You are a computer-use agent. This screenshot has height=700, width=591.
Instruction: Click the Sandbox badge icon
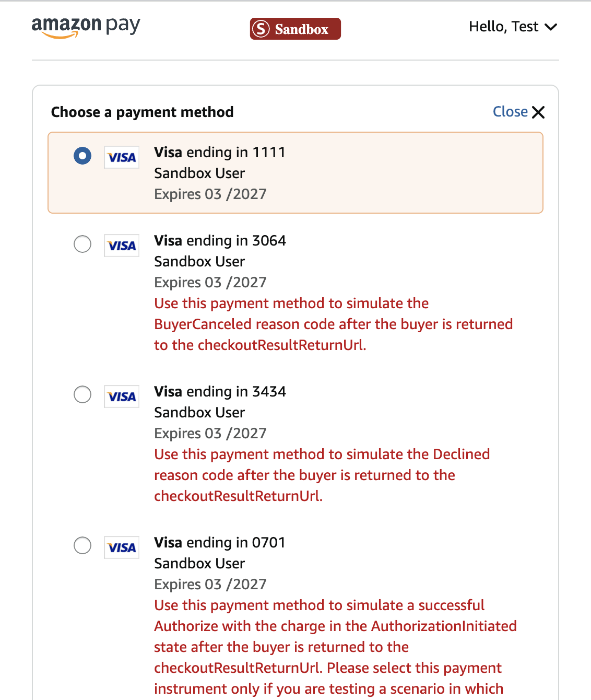click(x=261, y=29)
